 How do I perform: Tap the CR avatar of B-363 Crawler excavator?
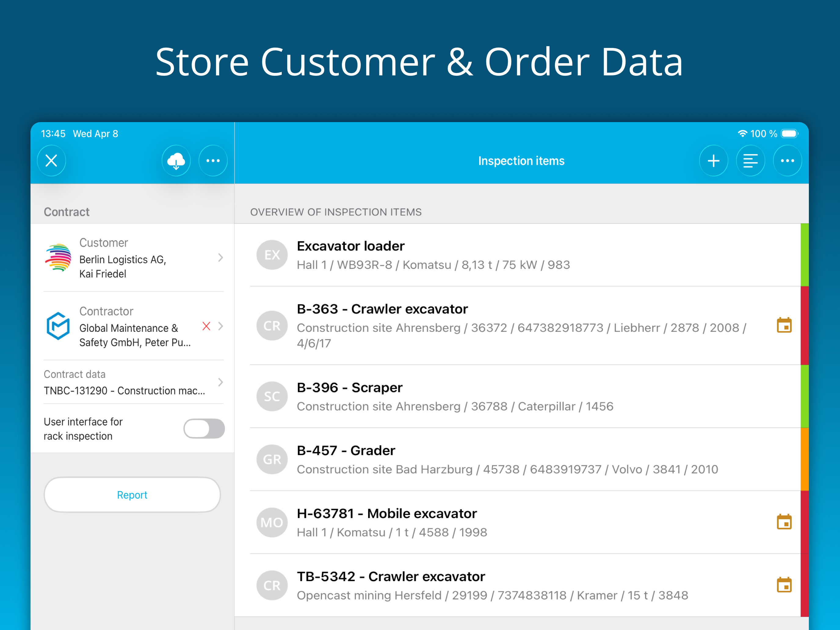[272, 325]
